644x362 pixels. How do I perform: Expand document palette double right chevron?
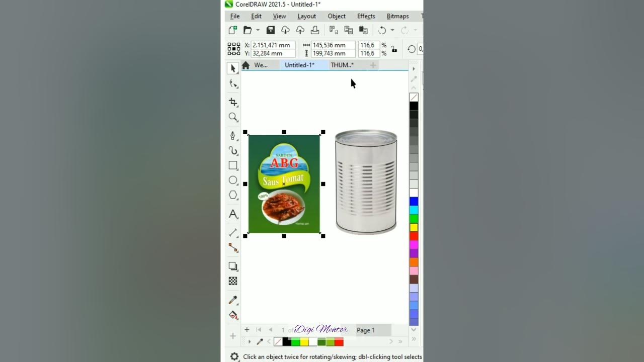point(400,342)
